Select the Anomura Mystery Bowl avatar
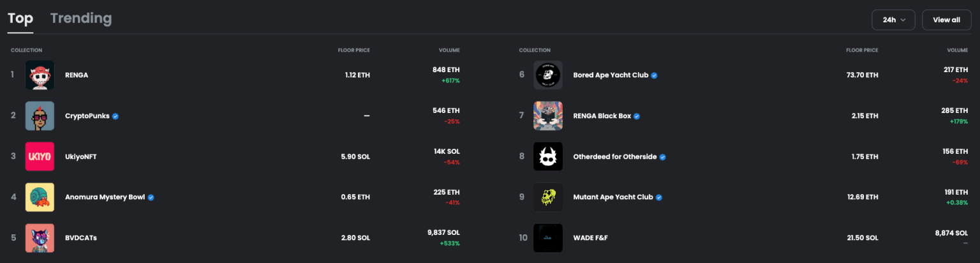The height and width of the screenshot is (263, 980). pos(40,197)
